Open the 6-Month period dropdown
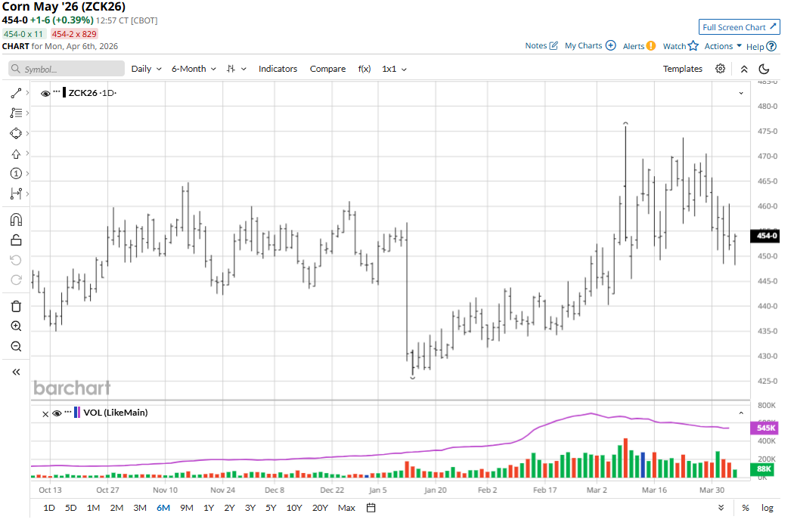The image size is (794, 532). click(x=194, y=69)
